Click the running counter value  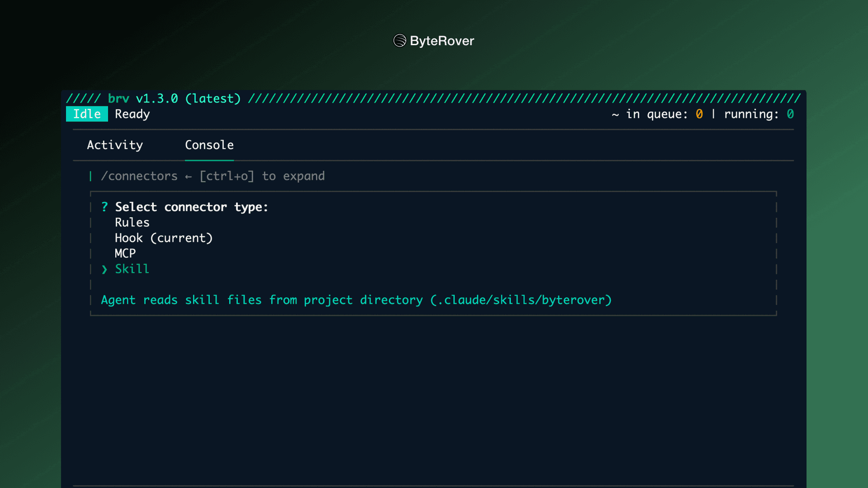pyautogui.click(x=790, y=114)
